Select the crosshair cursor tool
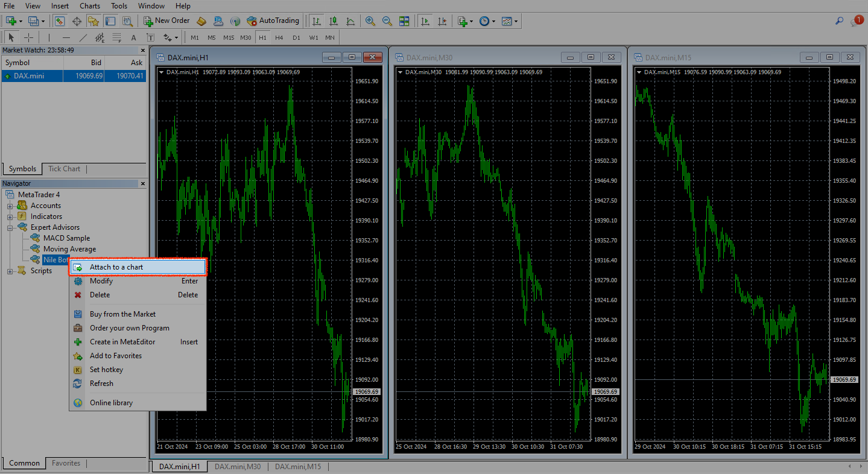The image size is (868, 474). (28, 37)
